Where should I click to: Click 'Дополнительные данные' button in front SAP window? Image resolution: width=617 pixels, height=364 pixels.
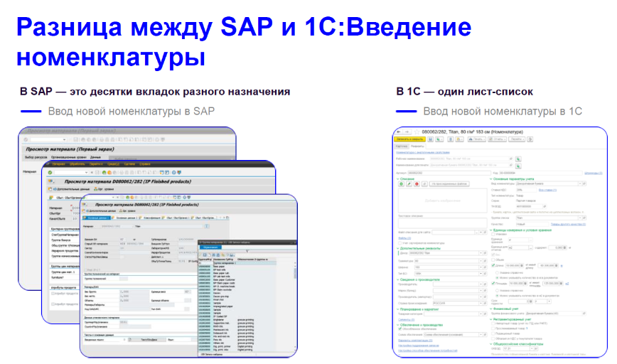coord(100,211)
